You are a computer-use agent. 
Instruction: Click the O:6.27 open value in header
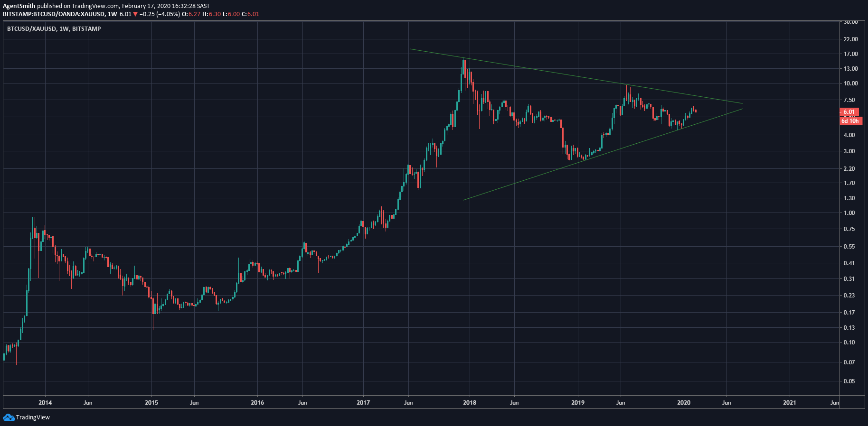[x=191, y=14]
